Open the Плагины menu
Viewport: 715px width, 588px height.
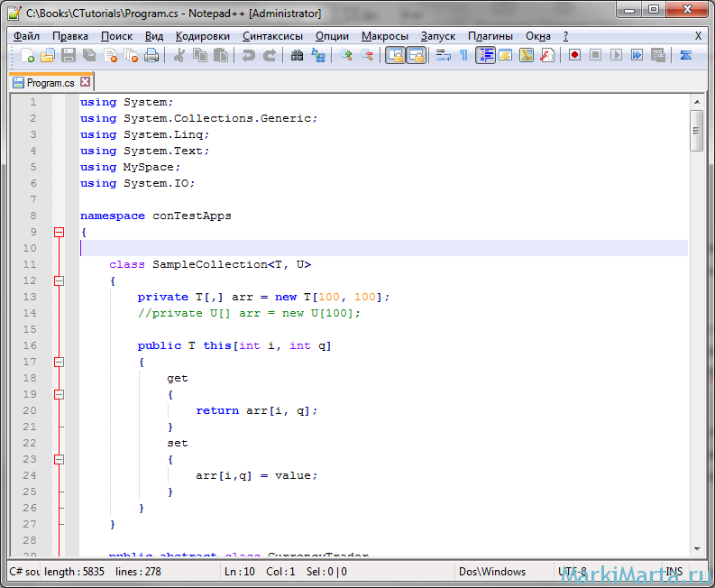pos(490,36)
